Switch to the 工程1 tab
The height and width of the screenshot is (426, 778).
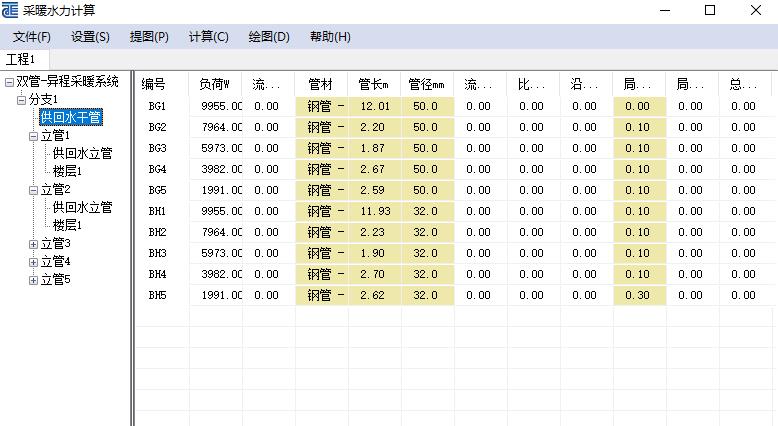pos(21,61)
